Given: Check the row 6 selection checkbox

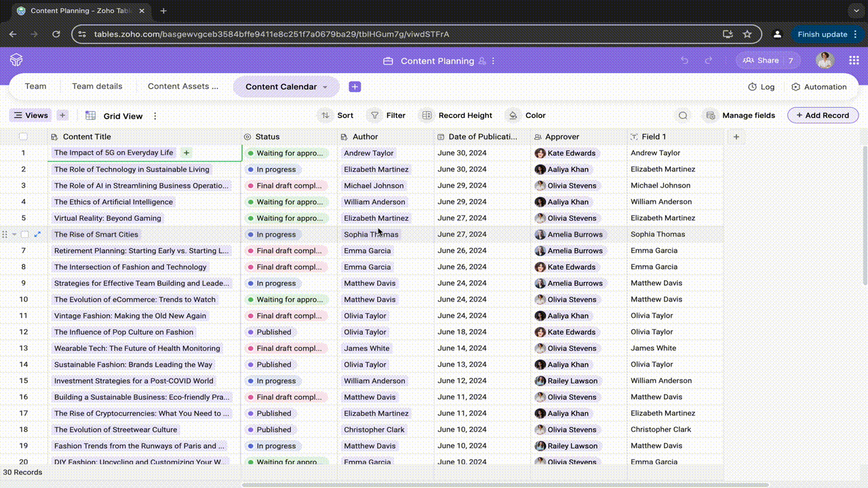Looking at the screenshot, I should click(25, 235).
